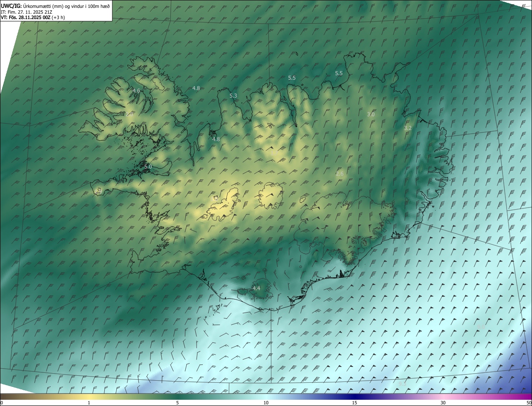
Task: Click the 0 tick label on the color scale
Action: click(2, 403)
